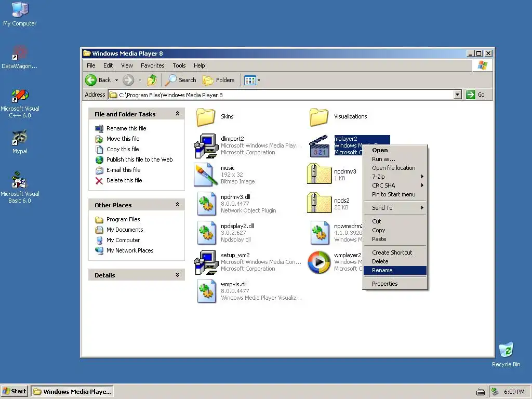Select Run as... from context menu
Screen dimensions: 532x399
395,159
